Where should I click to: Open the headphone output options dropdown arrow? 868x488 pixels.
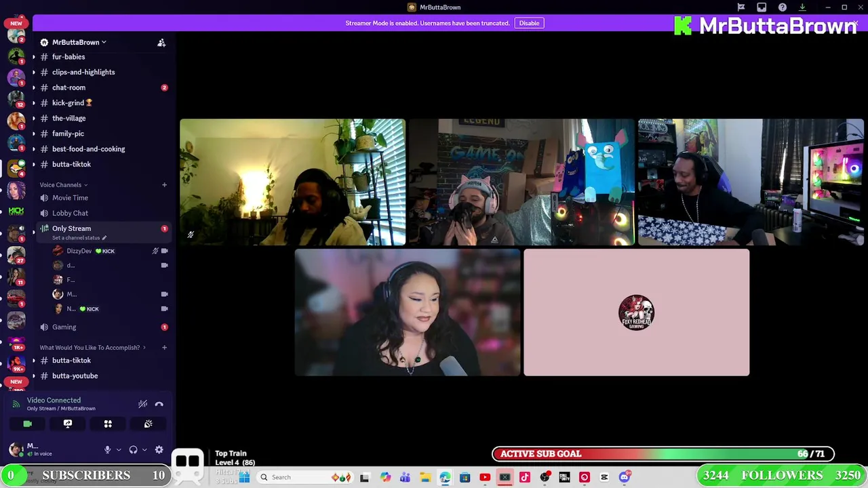[x=144, y=450]
